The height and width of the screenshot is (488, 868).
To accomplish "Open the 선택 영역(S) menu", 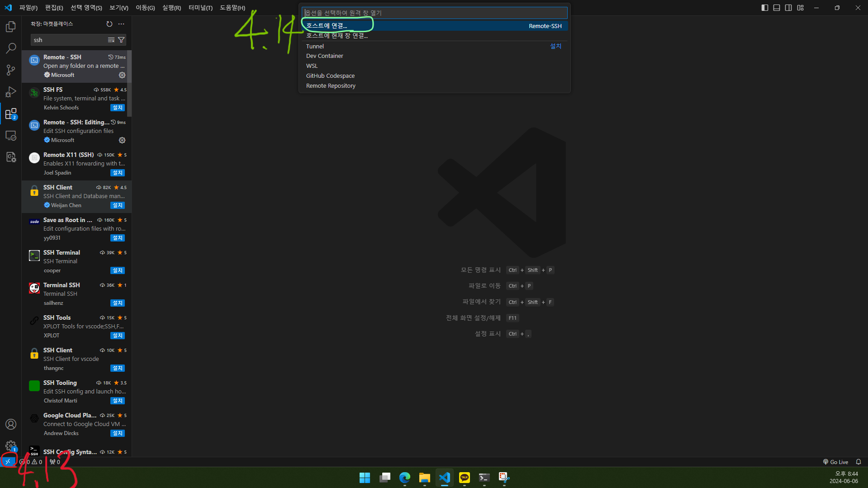I will point(86,8).
